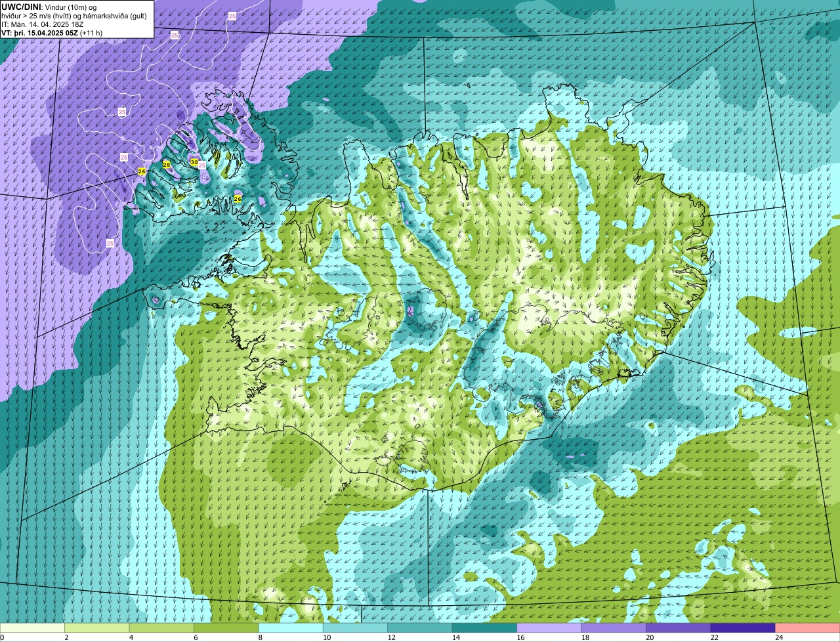Click scale value 4 on the color bar

[x=131, y=637]
